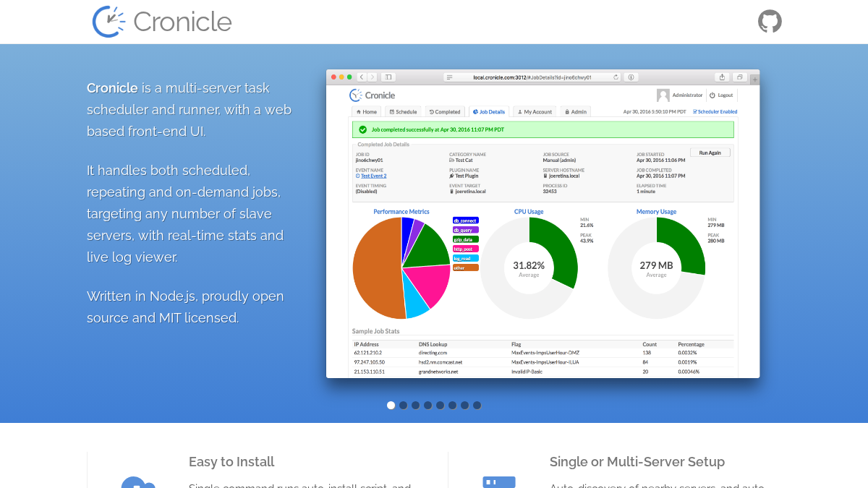Open the Test Event 2 link

373,176
